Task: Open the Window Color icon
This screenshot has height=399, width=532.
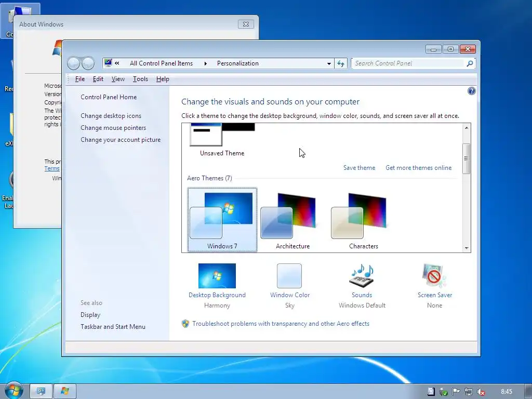Action: coord(289,276)
